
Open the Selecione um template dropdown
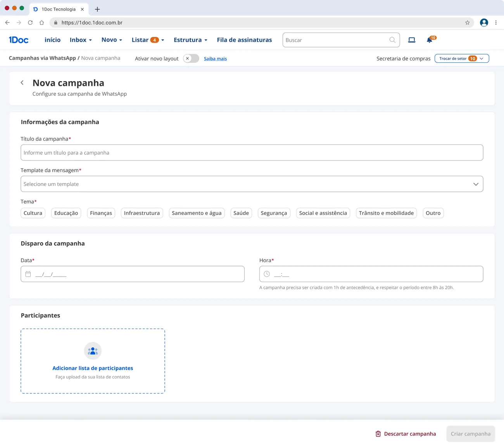tap(252, 184)
